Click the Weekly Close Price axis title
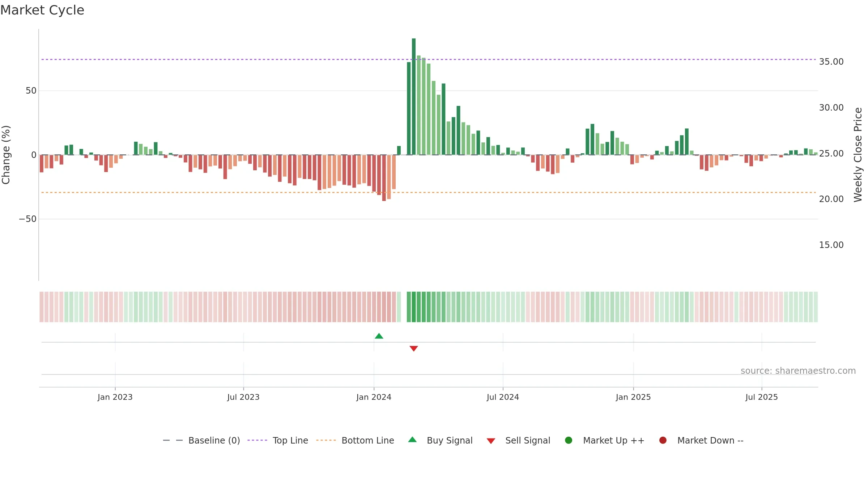 [858, 155]
